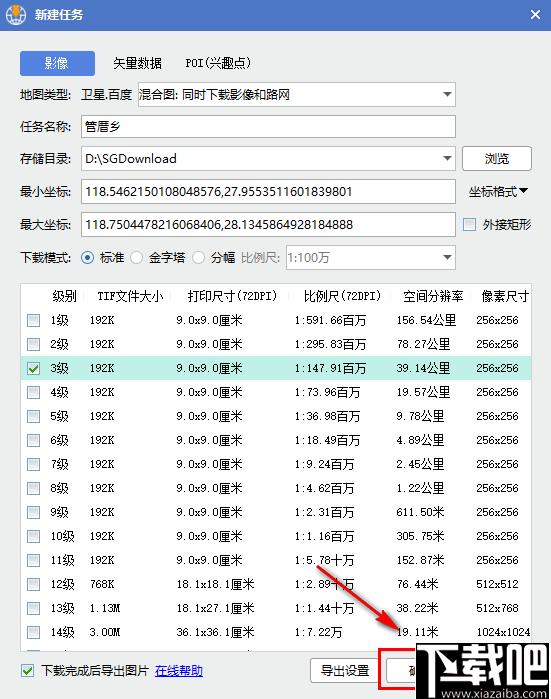This screenshot has height=699, width=551.
Task: Enable the 外接矩形 checkbox
Action: 469,224
